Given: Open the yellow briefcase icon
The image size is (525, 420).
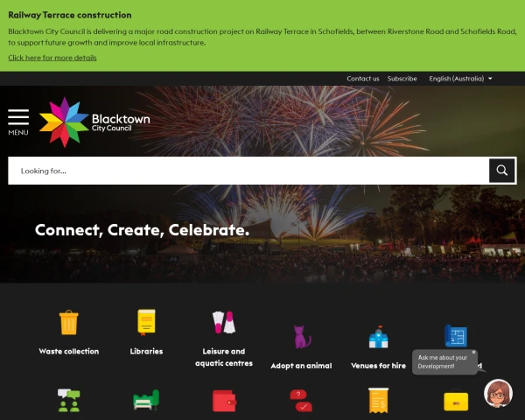Looking at the screenshot, I should (x=456, y=401).
